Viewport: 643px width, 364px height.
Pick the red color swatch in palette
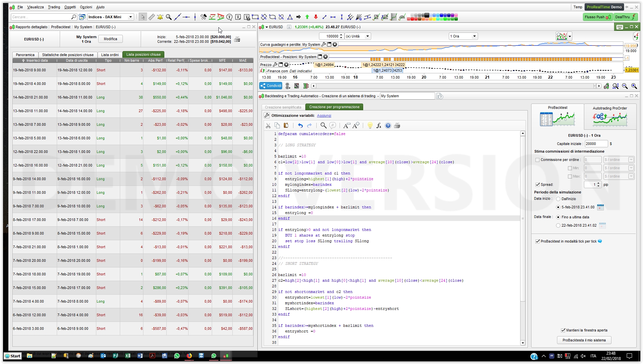[x=412, y=19]
